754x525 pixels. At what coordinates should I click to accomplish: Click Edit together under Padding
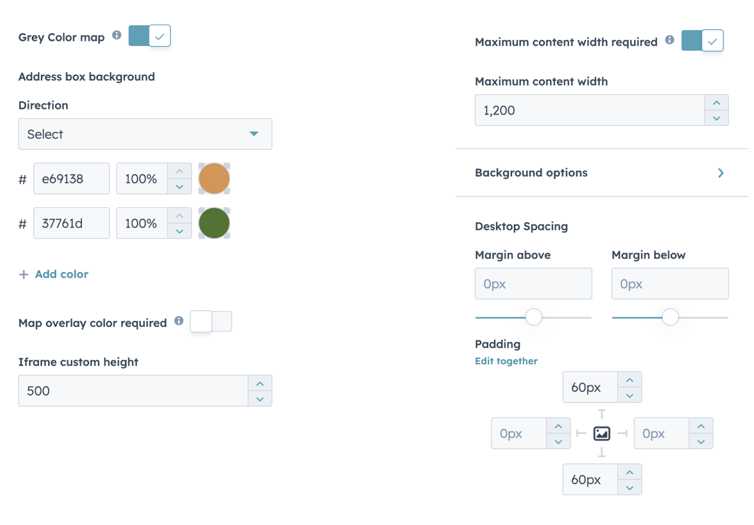coord(506,361)
